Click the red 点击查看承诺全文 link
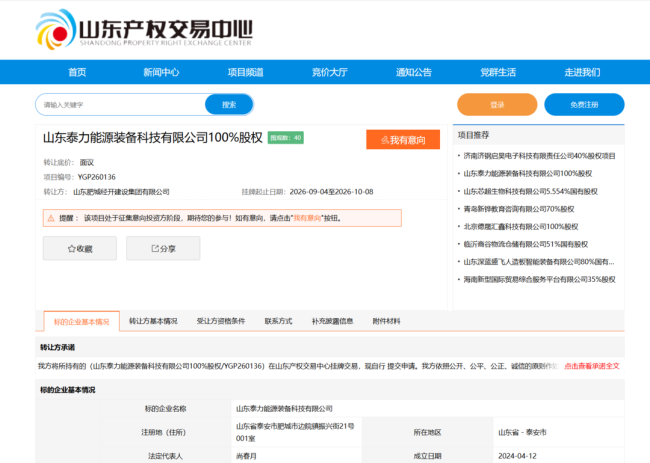Viewport: 650px width, 463px height. pos(592,366)
